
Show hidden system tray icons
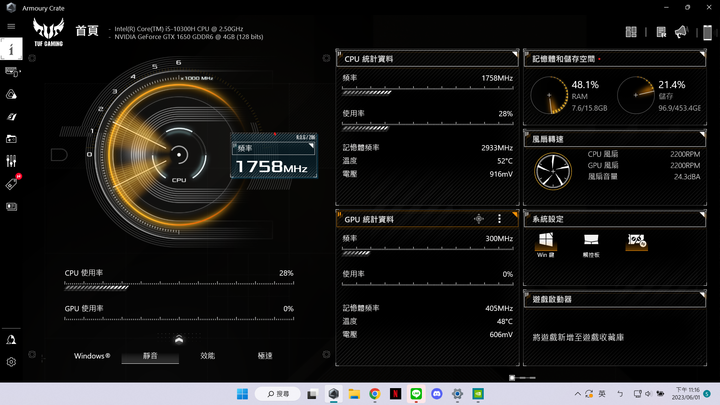pos(578,394)
